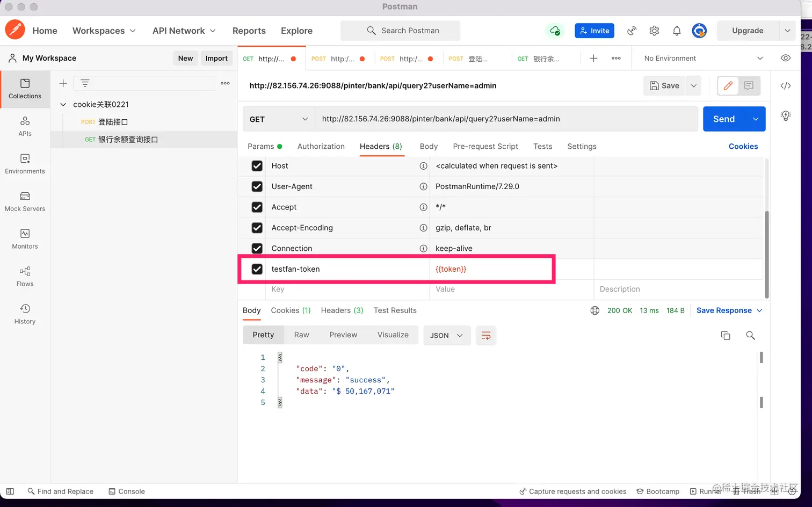
Task: Open the cloud sync status icon
Action: click(x=555, y=31)
